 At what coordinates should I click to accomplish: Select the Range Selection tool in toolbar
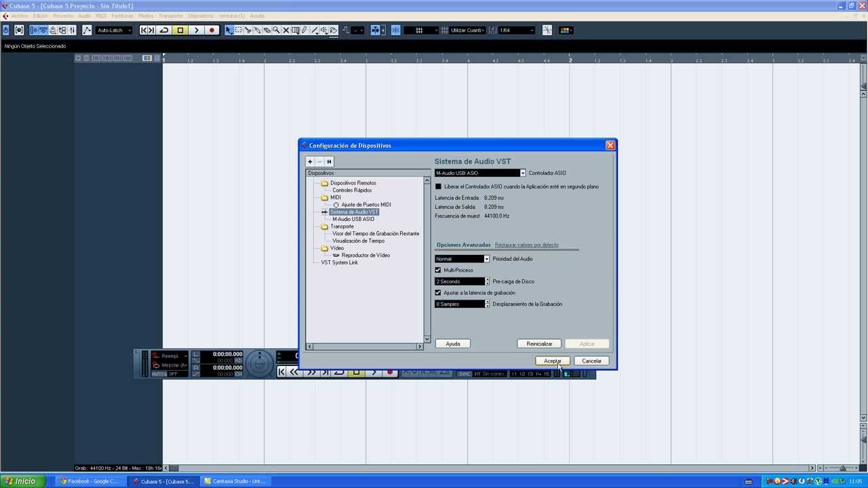tap(238, 30)
